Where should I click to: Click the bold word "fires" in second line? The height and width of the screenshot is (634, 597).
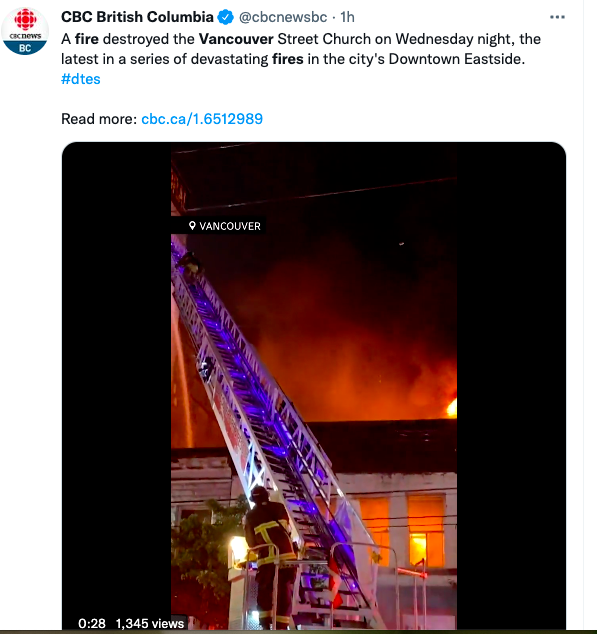point(288,59)
